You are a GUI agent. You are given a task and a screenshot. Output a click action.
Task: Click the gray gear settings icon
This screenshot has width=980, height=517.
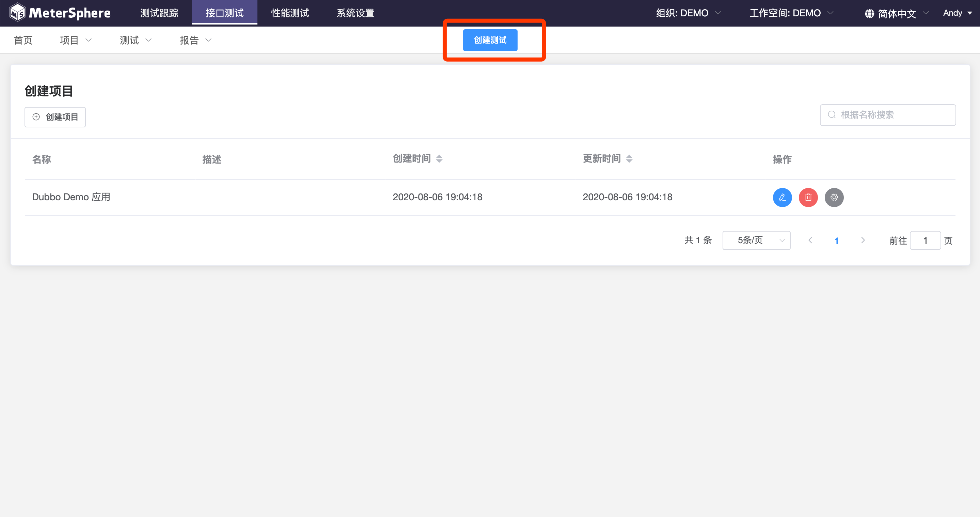834,197
